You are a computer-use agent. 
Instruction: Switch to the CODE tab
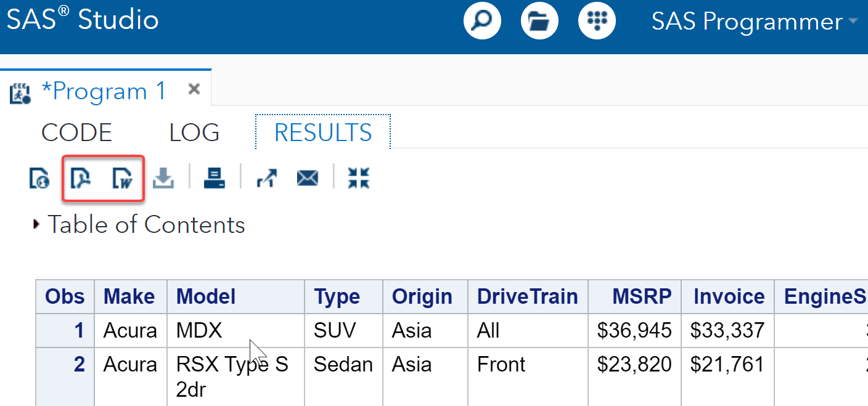point(76,133)
